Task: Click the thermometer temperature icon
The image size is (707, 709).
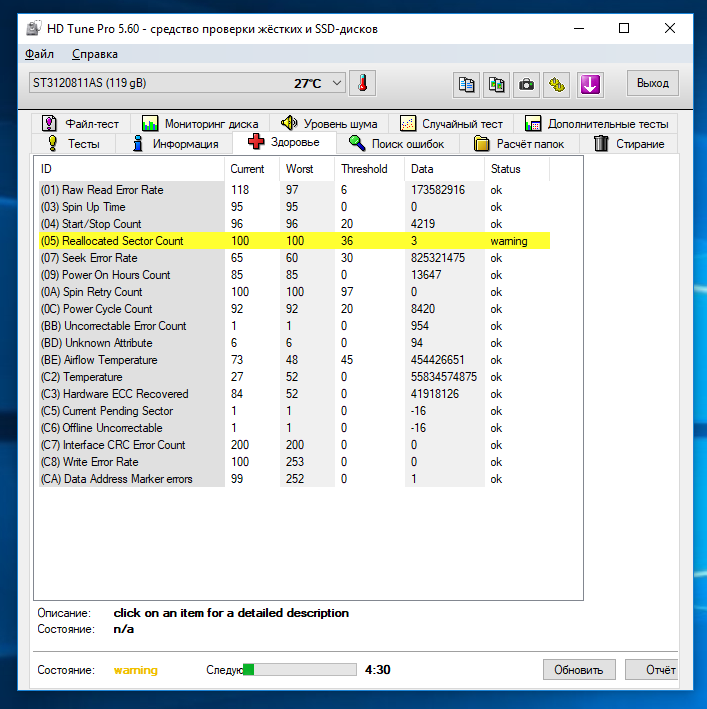Action: (363, 84)
